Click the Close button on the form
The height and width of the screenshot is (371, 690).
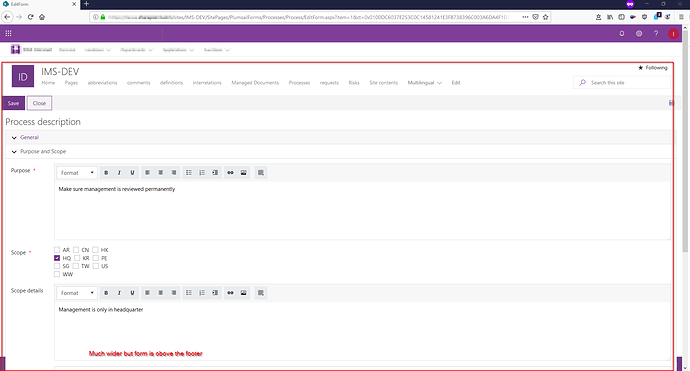coord(39,103)
